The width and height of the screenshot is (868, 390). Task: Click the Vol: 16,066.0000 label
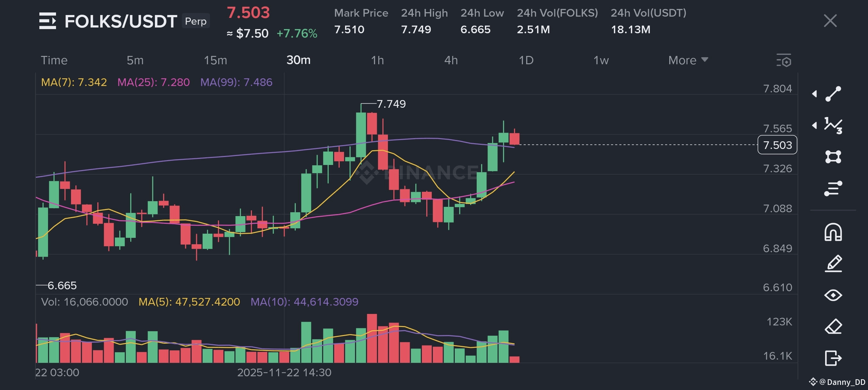(x=84, y=301)
